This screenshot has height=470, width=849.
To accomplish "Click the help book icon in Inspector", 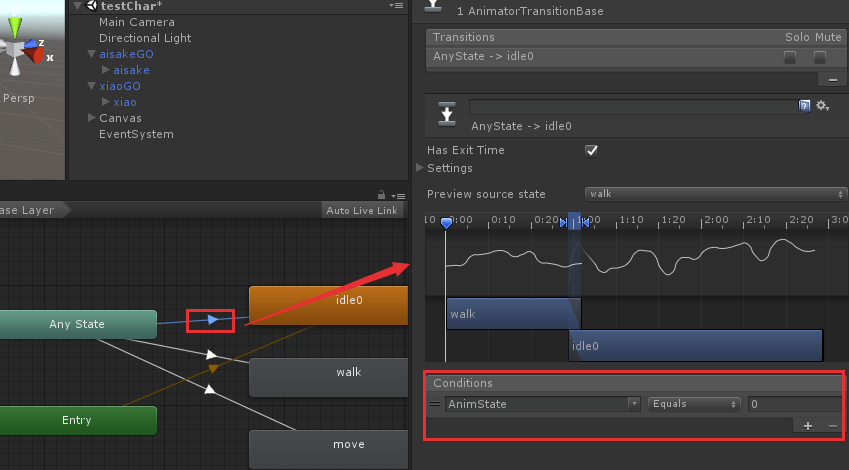I will tap(805, 106).
